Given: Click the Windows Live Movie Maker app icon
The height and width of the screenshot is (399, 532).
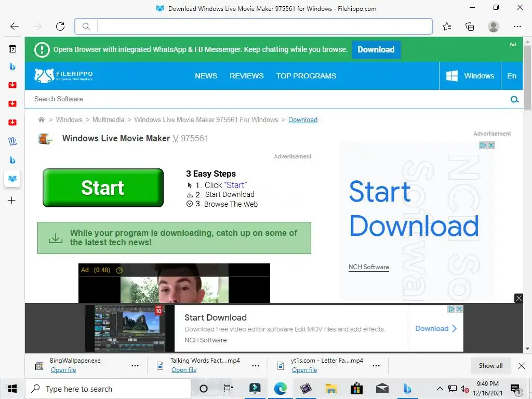Looking at the screenshot, I should click(45, 138).
